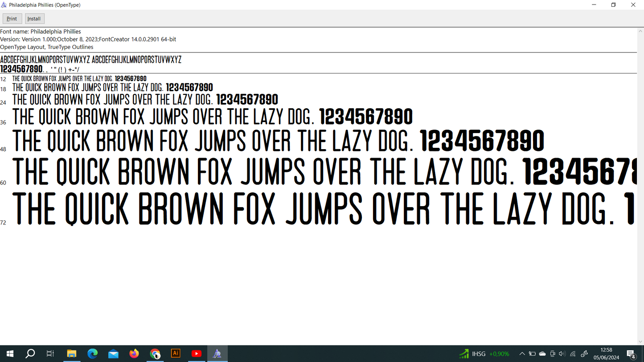Open the Wi-Fi network tray icon

click(x=573, y=354)
